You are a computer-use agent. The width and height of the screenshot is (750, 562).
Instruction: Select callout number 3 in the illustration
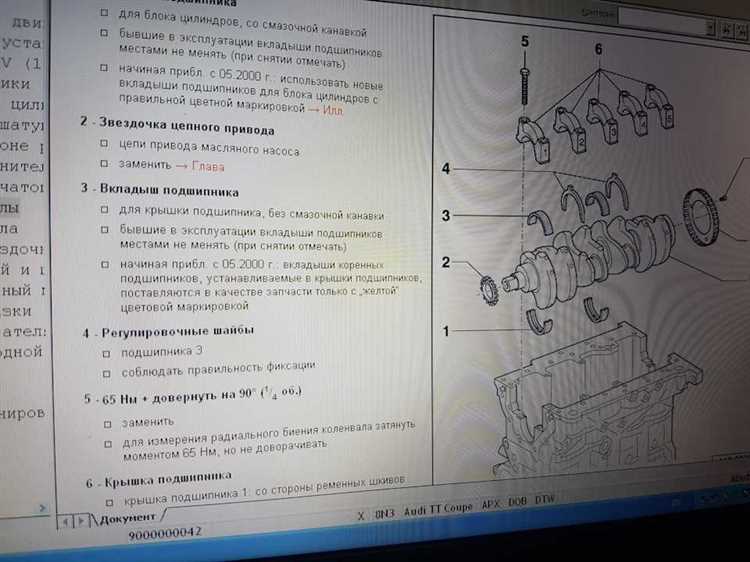tap(447, 215)
